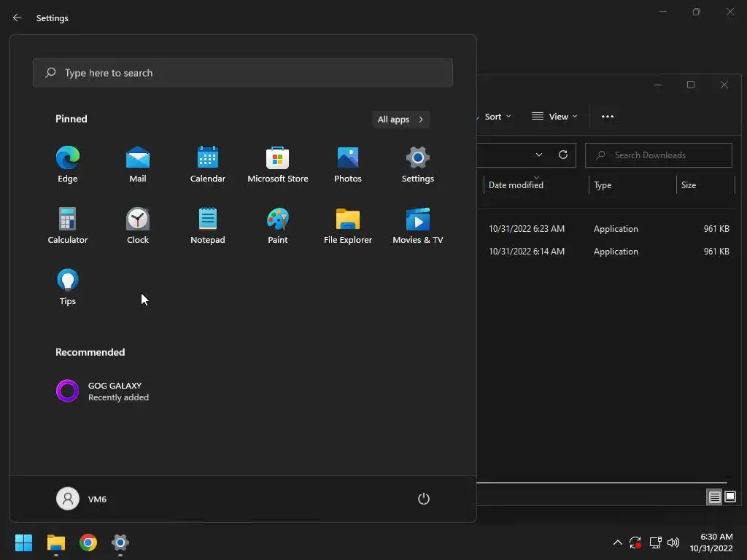Screen dimensions: 747x560
Task: Refresh the Downloads folder view
Action: (x=563, y=155)
